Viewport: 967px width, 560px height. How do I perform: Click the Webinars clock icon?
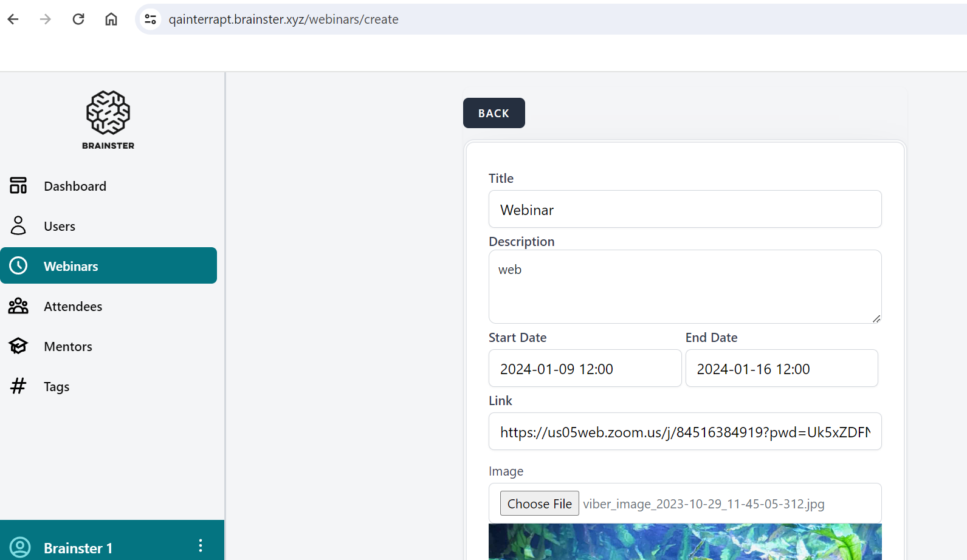click(x=18, y=266)
